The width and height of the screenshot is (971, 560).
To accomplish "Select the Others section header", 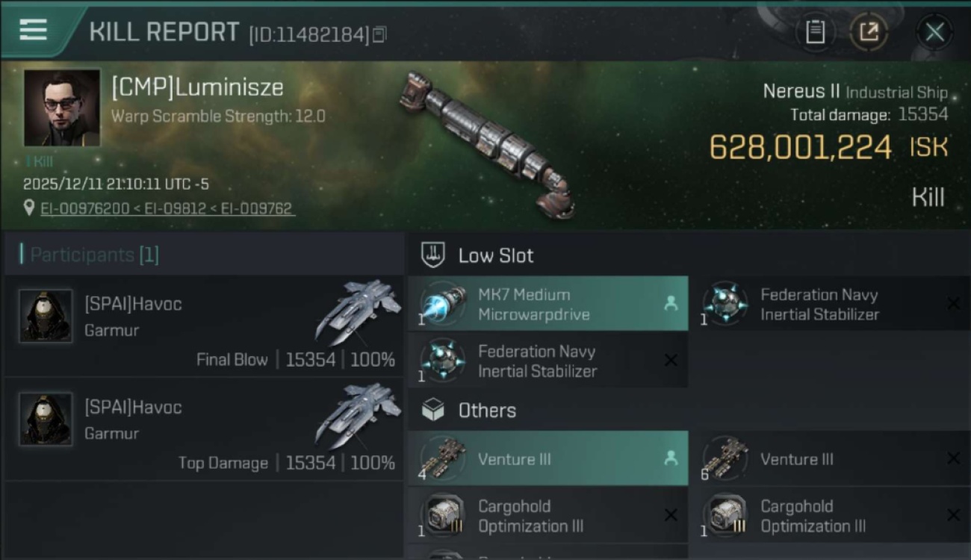I will click(486, 411).
